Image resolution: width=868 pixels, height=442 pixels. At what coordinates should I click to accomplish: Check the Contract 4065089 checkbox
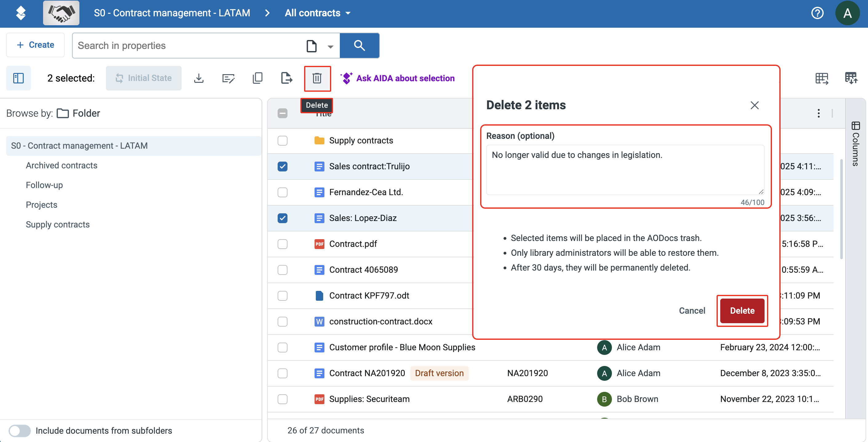282,270
